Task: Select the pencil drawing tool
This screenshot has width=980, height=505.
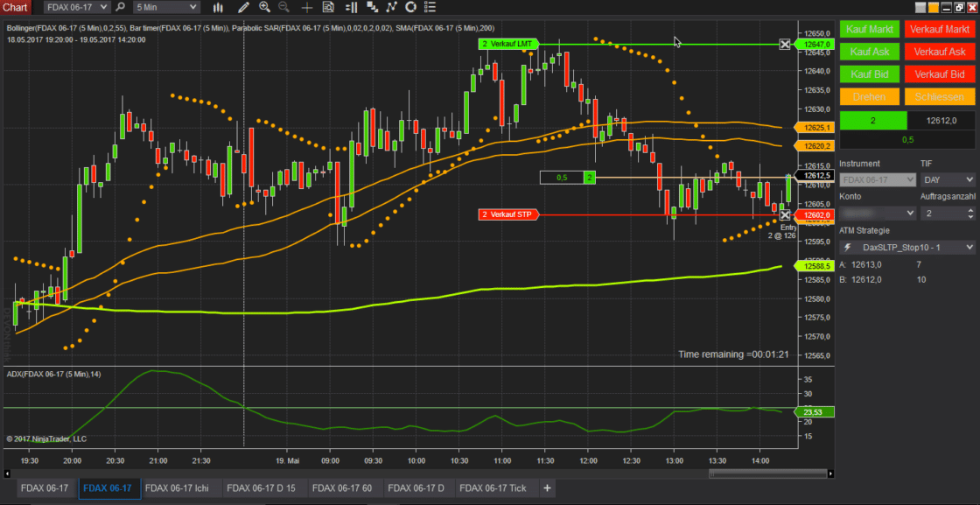Action: coord(244,7)
